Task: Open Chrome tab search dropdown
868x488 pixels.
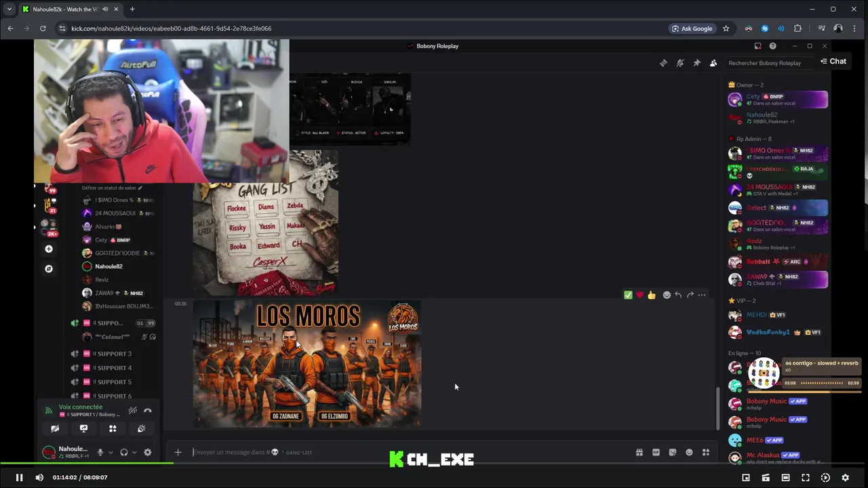Action: coord(9,9)
